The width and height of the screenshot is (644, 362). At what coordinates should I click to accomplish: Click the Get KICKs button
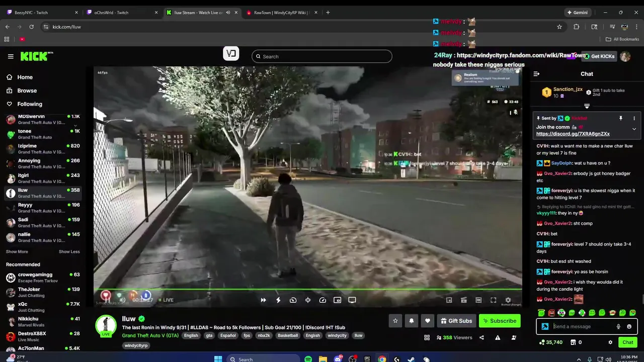[x=599, y=56]
